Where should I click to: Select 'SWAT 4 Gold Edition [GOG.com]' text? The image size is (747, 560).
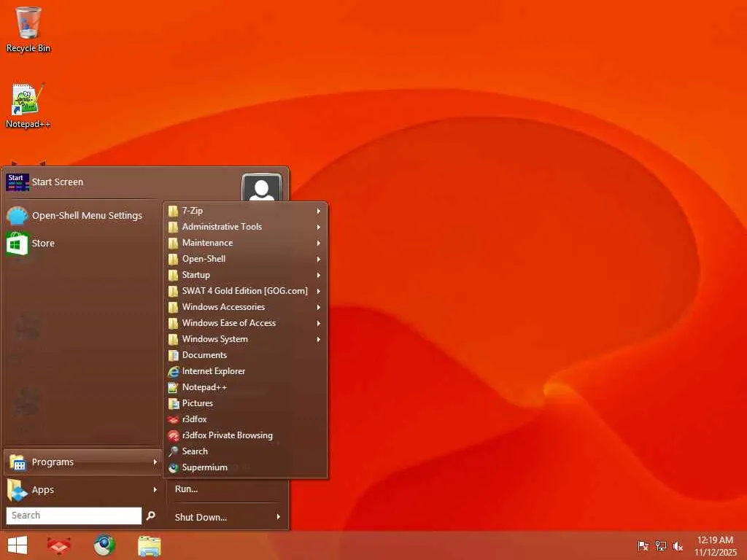(245, 290)
